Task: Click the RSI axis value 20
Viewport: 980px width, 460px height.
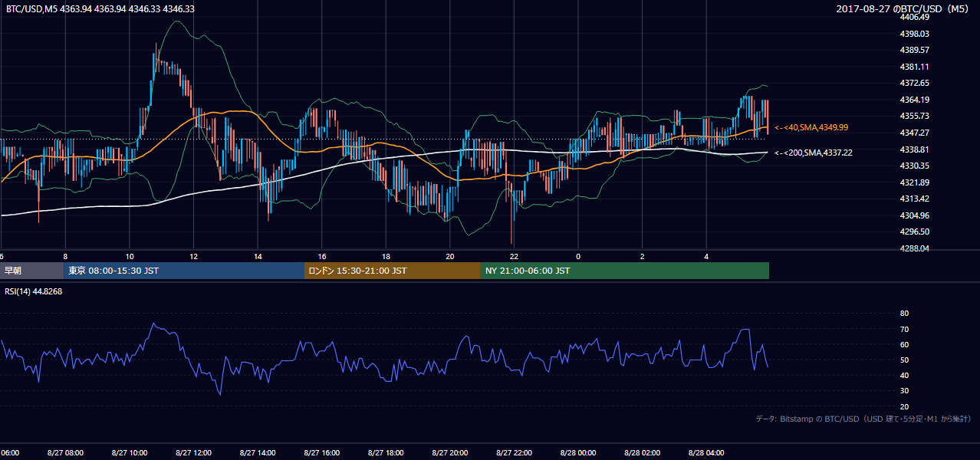Action: pyautogui.click(x=904, y=406)
